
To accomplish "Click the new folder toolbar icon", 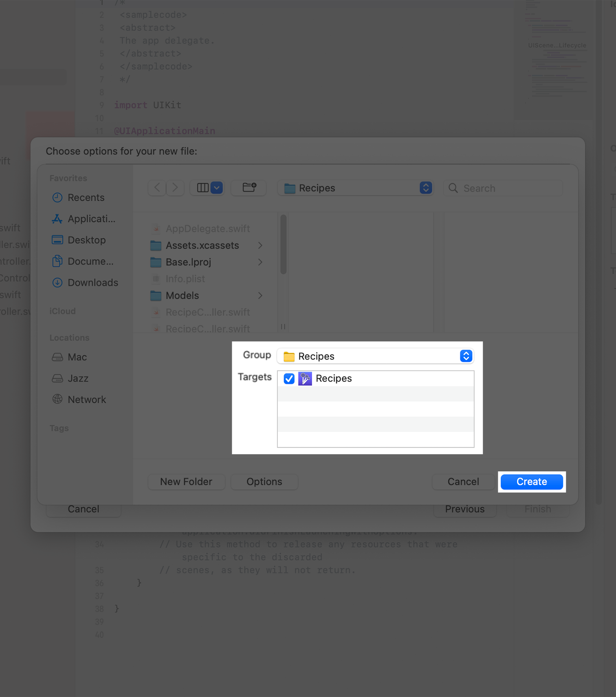I will tap(249, 188).
